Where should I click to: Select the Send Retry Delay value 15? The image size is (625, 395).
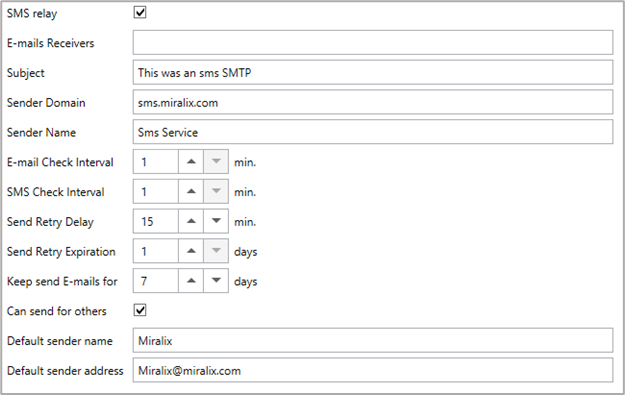click(156, 221)
